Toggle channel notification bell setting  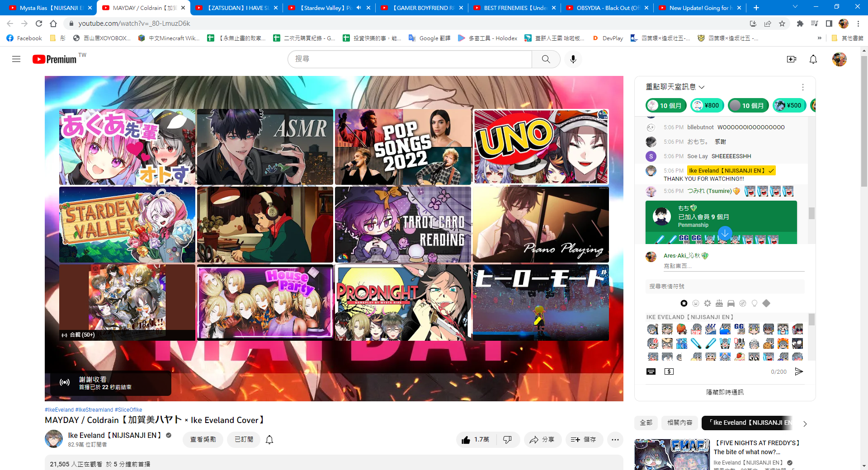point(269,439)
